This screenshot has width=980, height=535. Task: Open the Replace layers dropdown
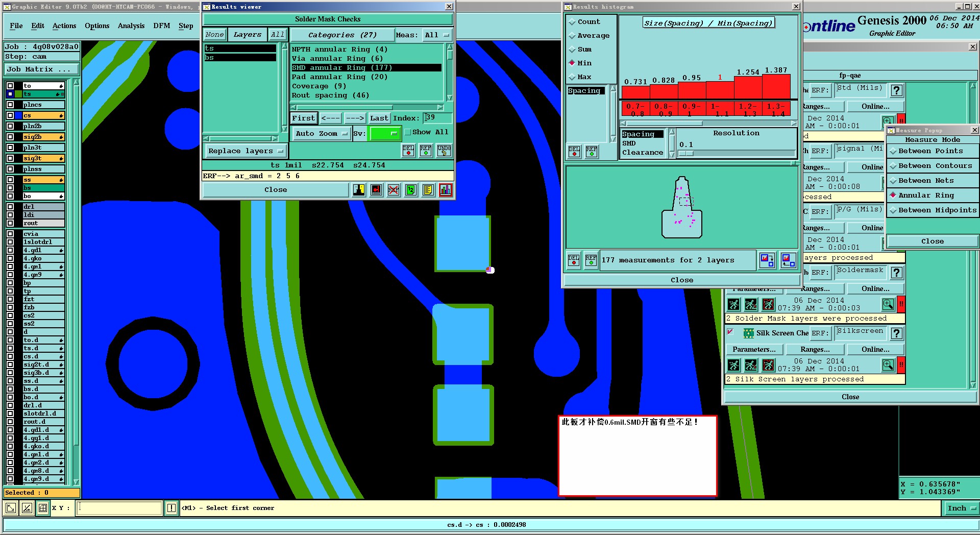tap(246, 151)
